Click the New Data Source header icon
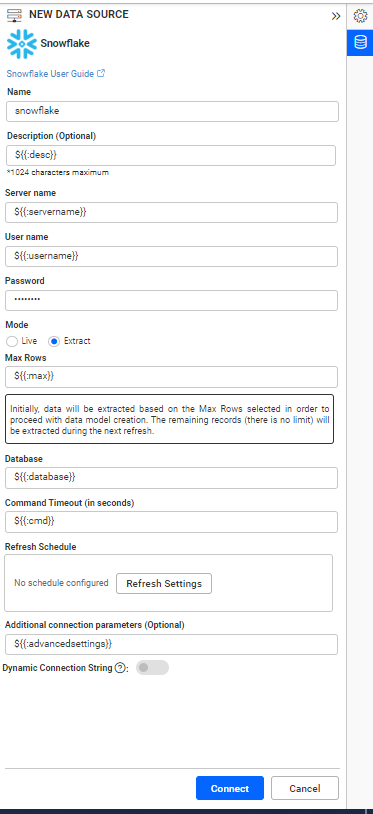 click(14, 15)
